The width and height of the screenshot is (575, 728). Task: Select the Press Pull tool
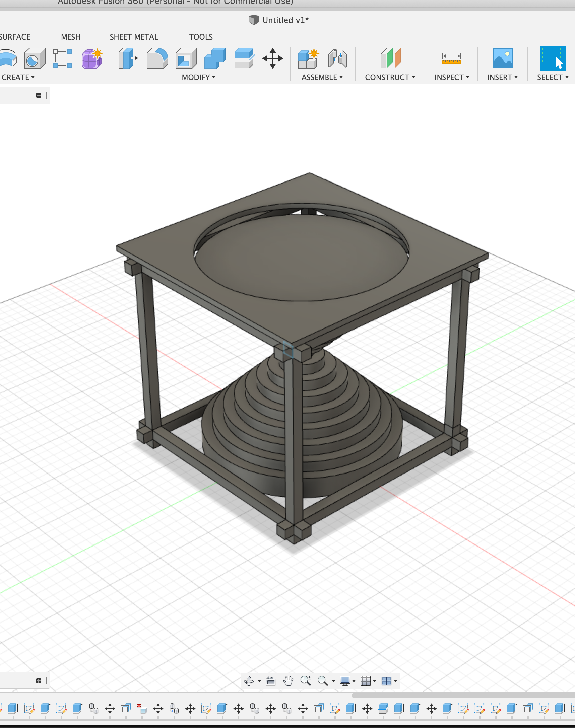coord(128,59)
